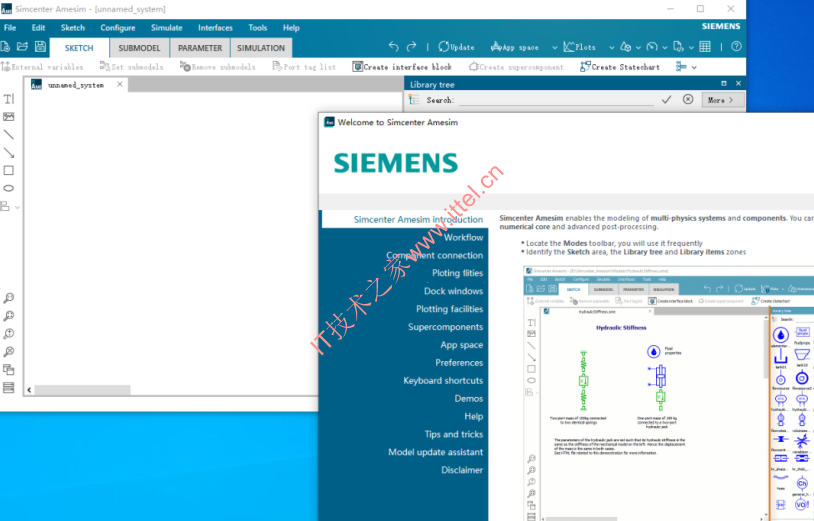This screenshot has width=814, height=521.
Task: Open the Tools menu
Action: pyautogui.click(x=257, y=28)
